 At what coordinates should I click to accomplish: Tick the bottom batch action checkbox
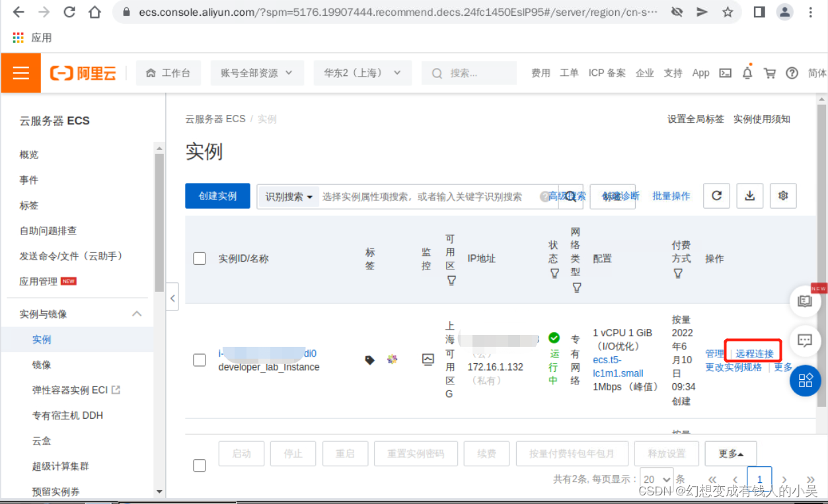200,465
